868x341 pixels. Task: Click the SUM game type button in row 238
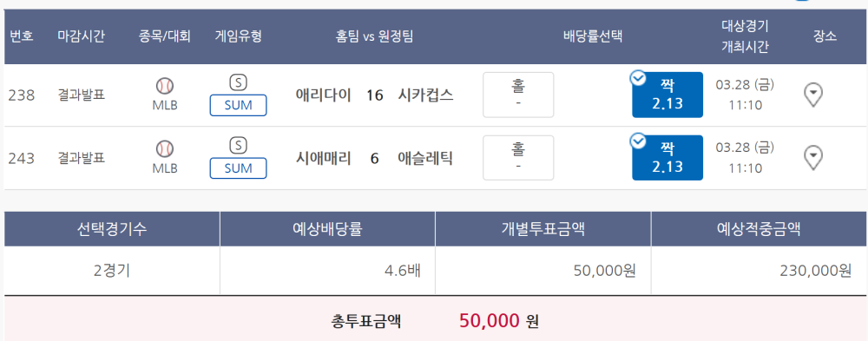[238, 105]
